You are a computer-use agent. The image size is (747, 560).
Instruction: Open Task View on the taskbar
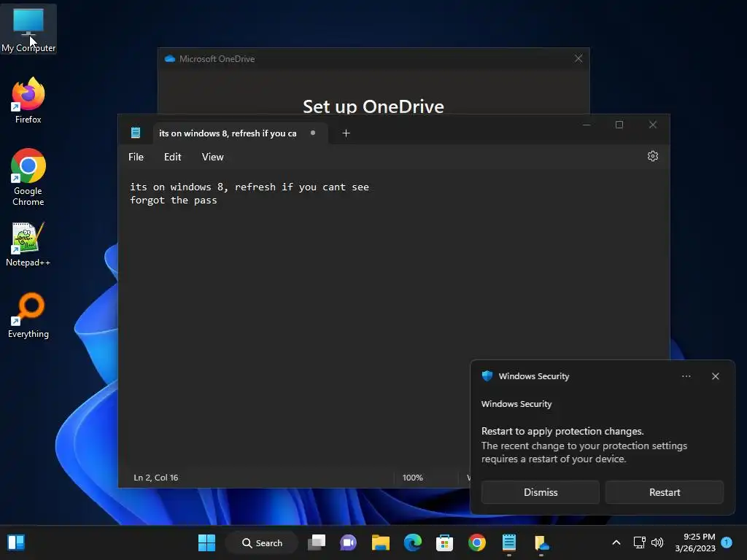point(317,542)
